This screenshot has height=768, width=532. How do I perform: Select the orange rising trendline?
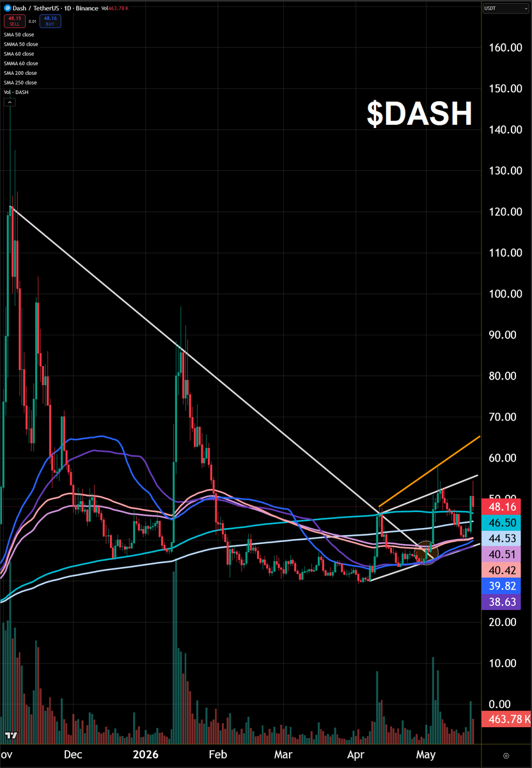pyautogui.click(x=429, y=472)
